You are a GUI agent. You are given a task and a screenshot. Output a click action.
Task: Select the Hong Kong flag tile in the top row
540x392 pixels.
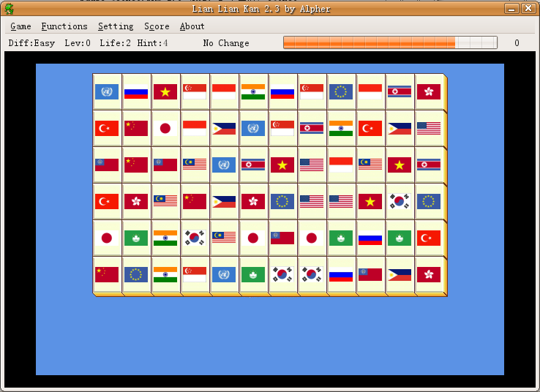tap(429, 91)
